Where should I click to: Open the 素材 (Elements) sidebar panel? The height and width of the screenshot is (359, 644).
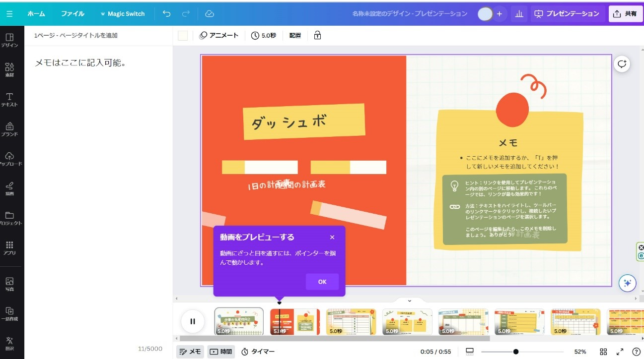(9, 69)
